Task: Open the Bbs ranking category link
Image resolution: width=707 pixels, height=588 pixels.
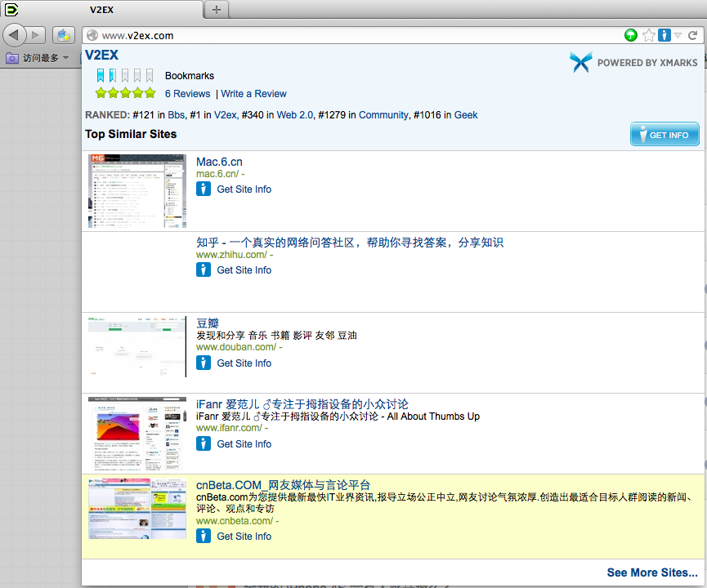Action: click(x=177, y=115)
